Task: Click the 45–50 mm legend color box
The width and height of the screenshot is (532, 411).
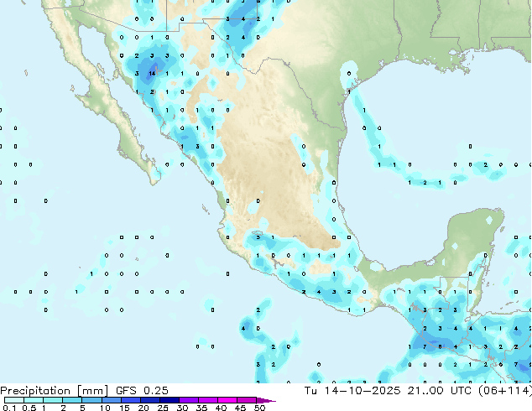Action: click(x=247, y=400)
